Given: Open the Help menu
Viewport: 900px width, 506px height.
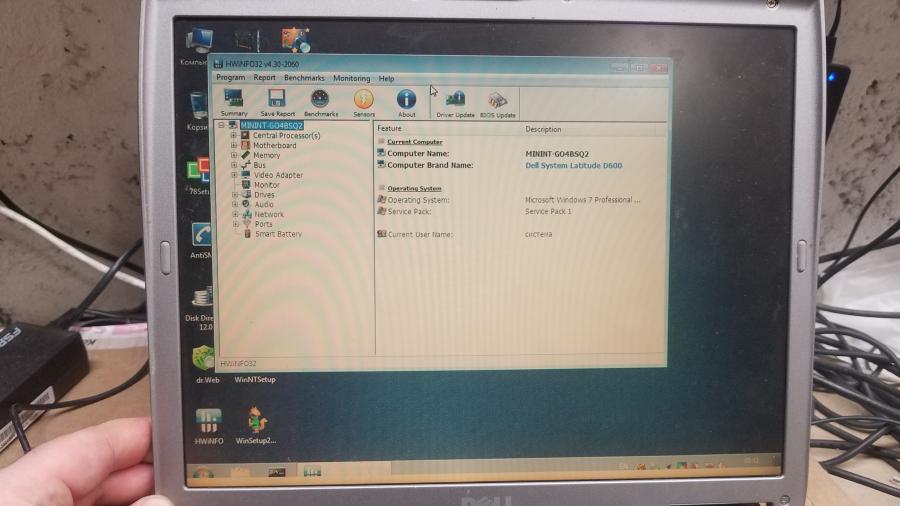Looking at the screenshot, I should coord(386,79).
